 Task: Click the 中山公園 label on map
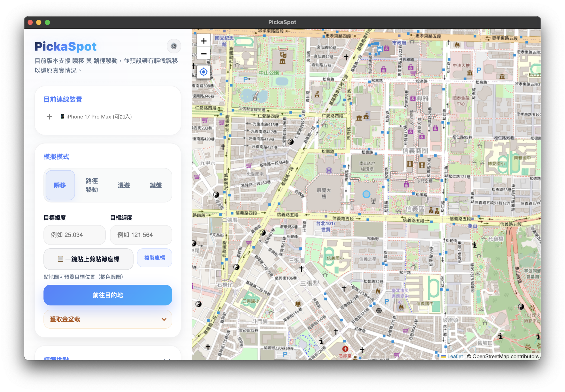pos(269,73)
